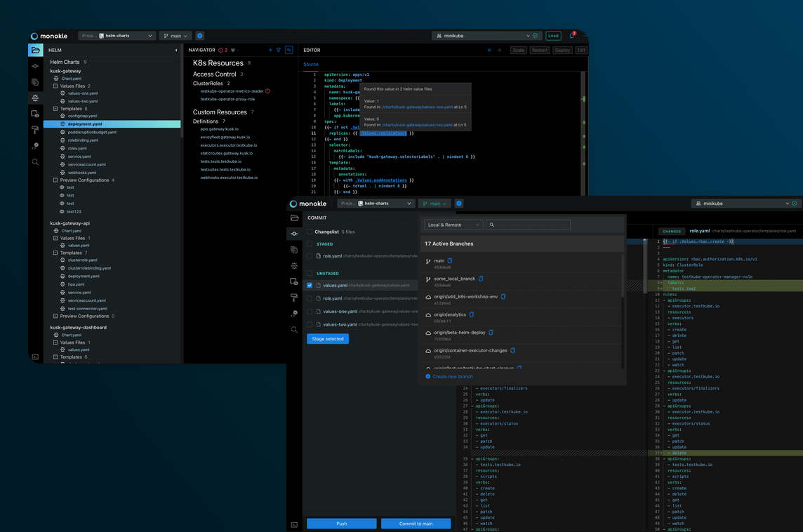Open file explorer in back window sidebar
Image resolution: width=803 pixels, height=532 pixels.
click(x=35, y=50)
